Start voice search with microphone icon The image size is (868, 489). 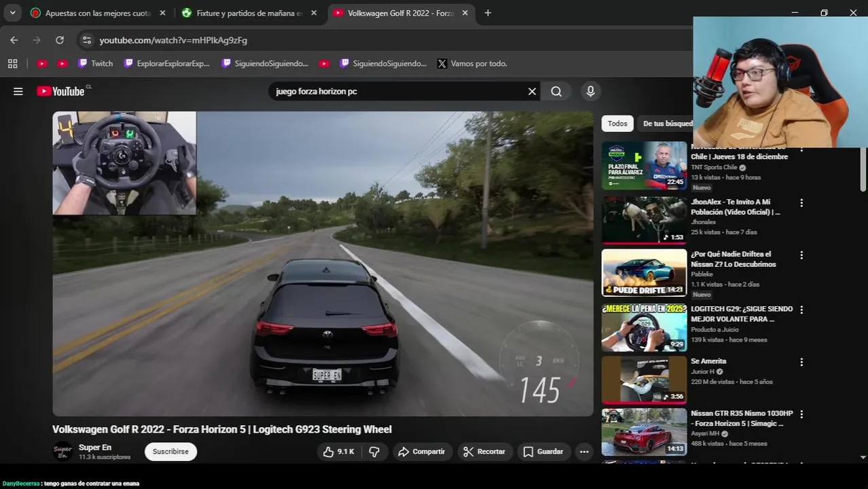590,92
